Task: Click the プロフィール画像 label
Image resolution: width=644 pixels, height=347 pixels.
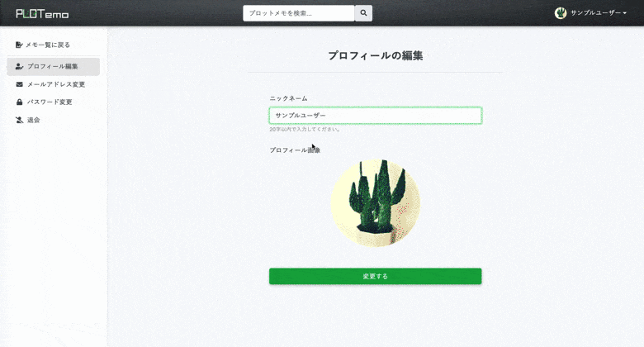Action: point(295,150)
